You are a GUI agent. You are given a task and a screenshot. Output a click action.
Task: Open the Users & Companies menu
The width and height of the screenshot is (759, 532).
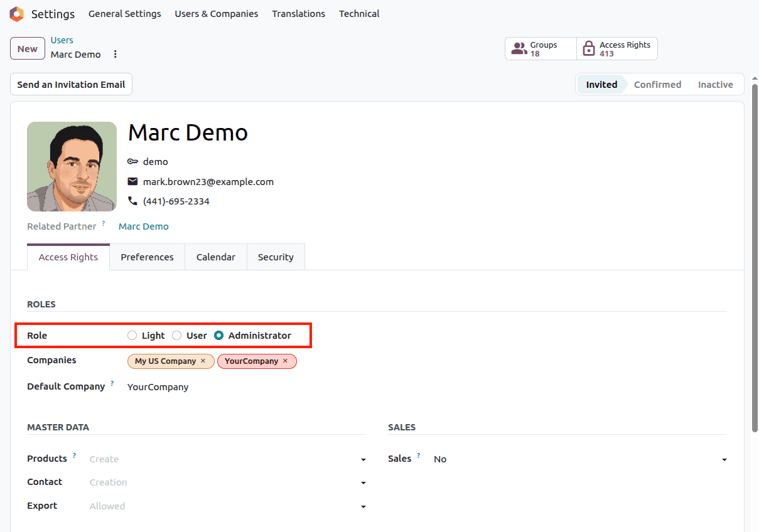216,14
